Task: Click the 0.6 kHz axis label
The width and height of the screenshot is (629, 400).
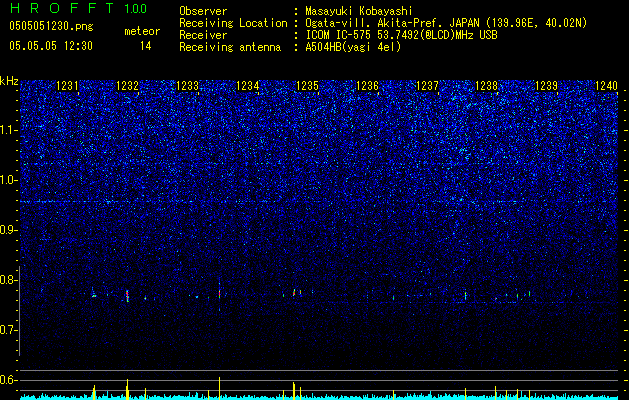Action: [x=8, y=380]
